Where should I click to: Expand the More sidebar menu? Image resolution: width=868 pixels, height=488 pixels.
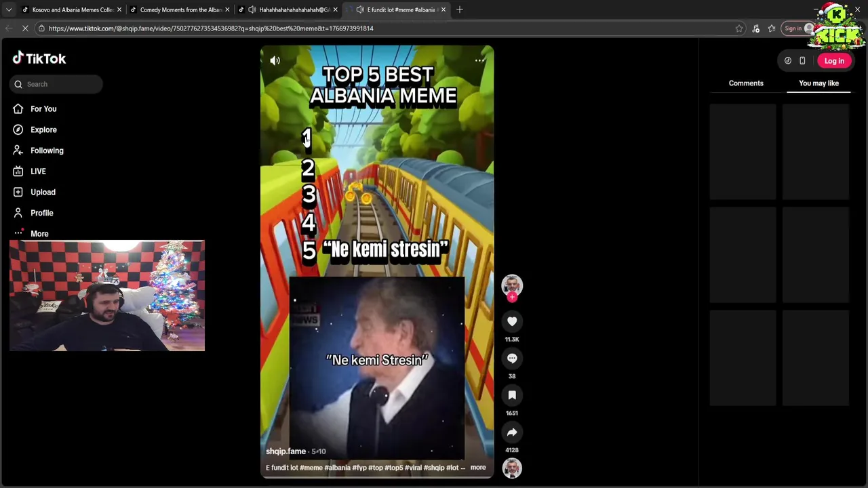(x=39, y=234)
